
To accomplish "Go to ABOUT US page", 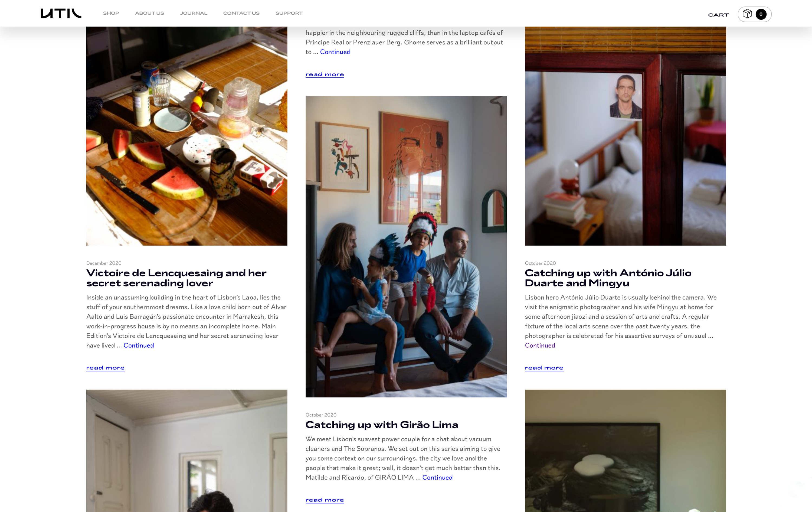I will tap(149, 13).
